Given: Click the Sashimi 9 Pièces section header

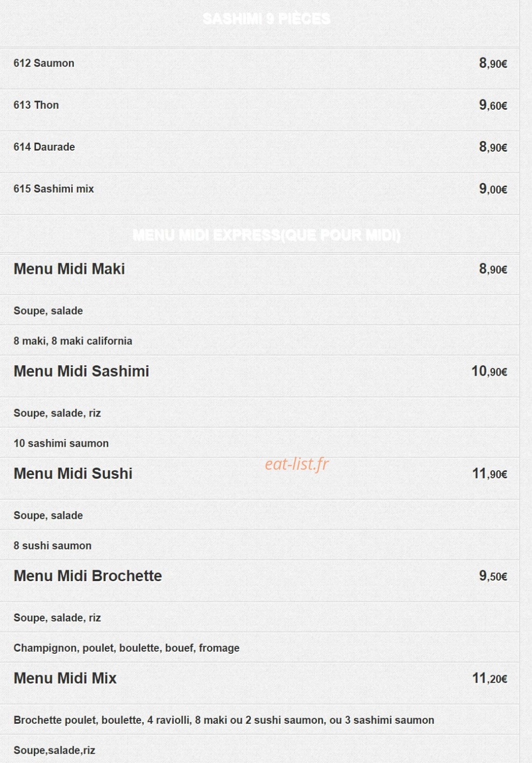Looking at the screenshot, I should pos(267,19).
